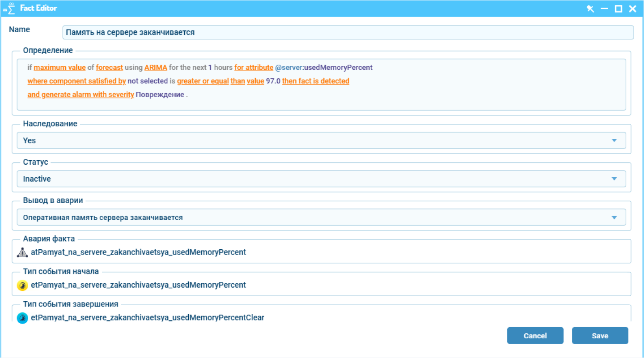Close the Fact Editor window
The image size is (644, 358).
(x=632, y=9)
